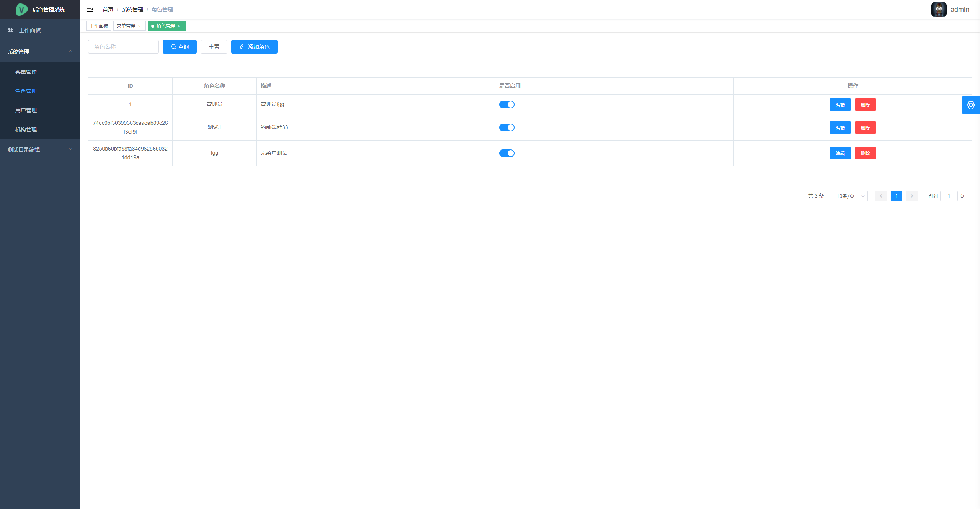
Task: Open 机构管理 in the sidebar
Action: [40, 129]
